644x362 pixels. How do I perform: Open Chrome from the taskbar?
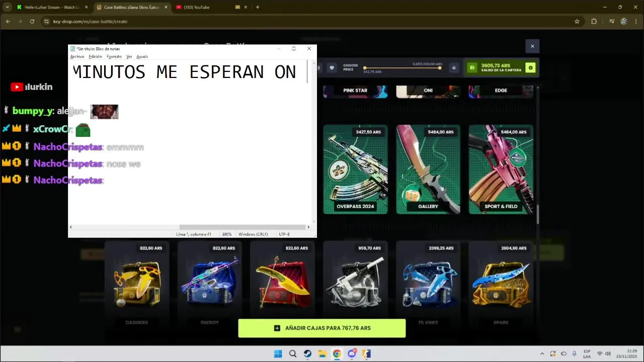point(337,354)
